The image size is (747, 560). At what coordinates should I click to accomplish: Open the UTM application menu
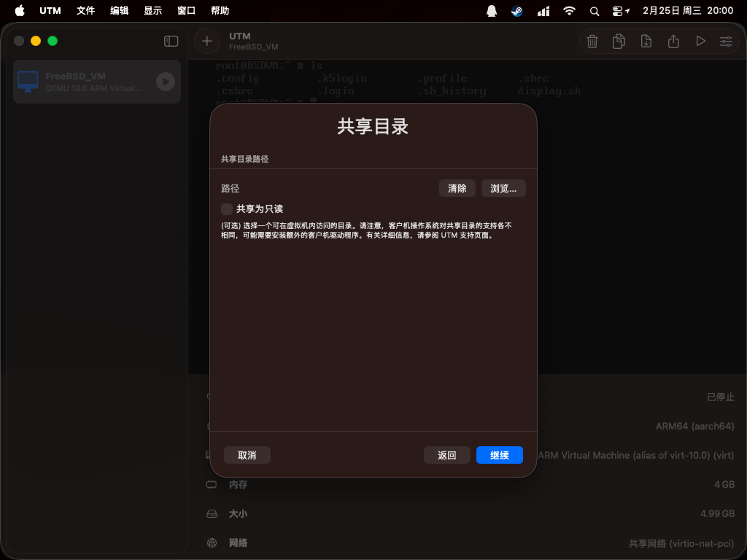50,10
